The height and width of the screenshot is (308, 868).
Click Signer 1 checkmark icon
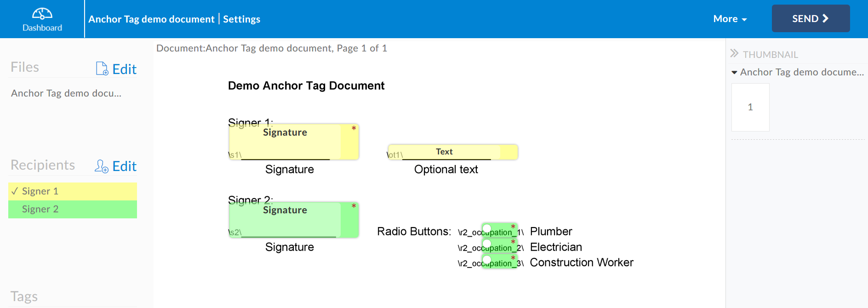click(x=15, y=191)
